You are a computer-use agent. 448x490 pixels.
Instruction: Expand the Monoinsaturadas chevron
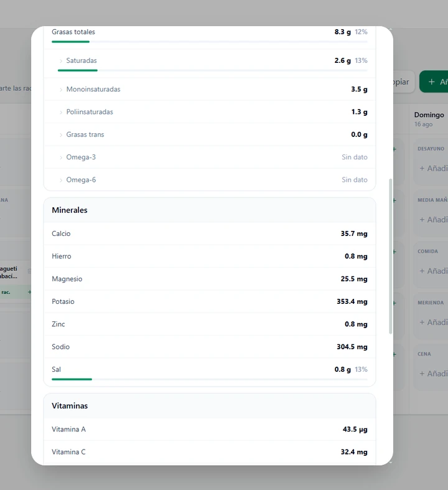coord(61,90)
